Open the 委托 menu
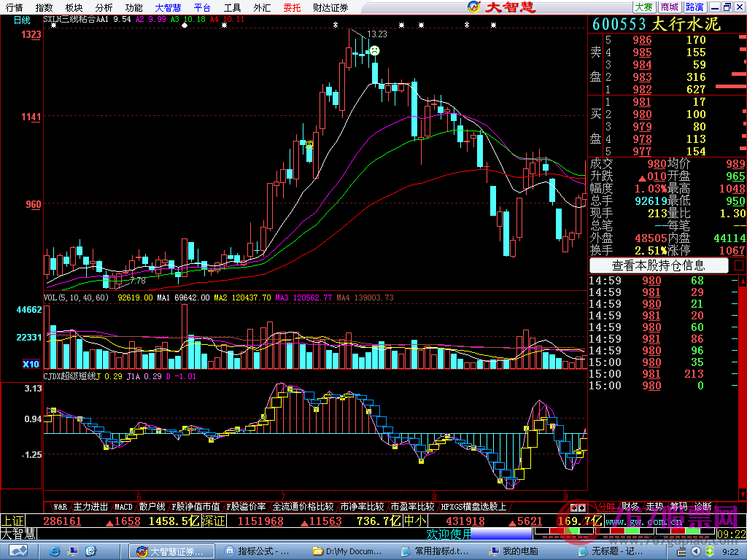 pyautogui.click(x=292, y=7)
